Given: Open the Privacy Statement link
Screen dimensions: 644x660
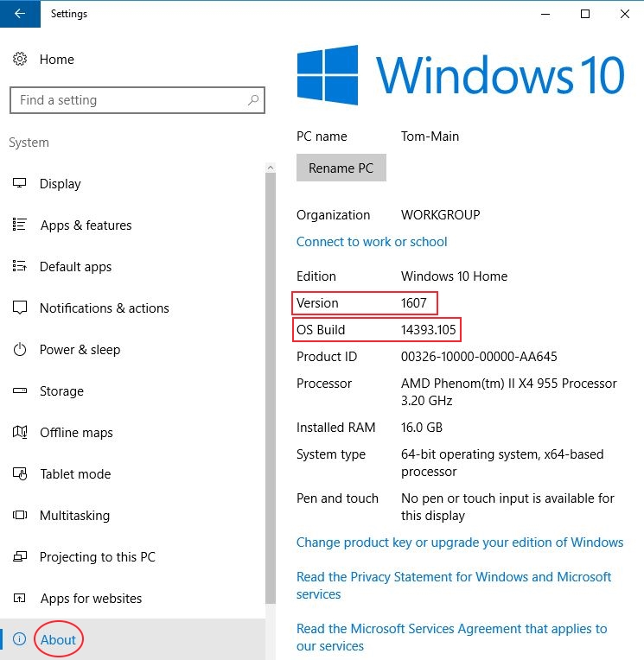Looking at the screenshot, I should [x=454, y=585].
